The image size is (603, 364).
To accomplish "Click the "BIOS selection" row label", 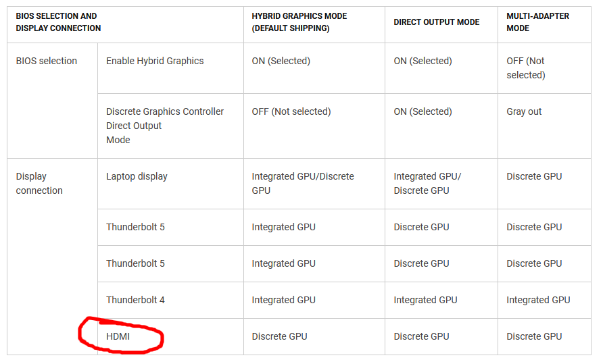I will tap(47, 61).
